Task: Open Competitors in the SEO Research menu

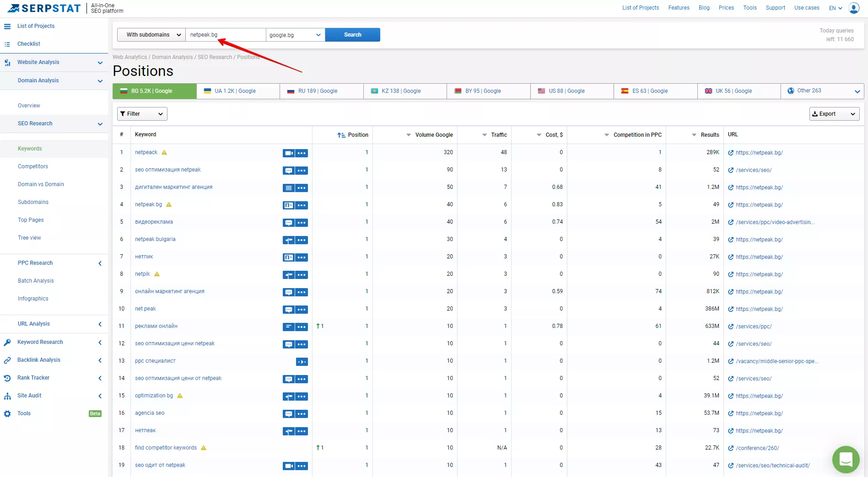Action: (x=33, y=166)
